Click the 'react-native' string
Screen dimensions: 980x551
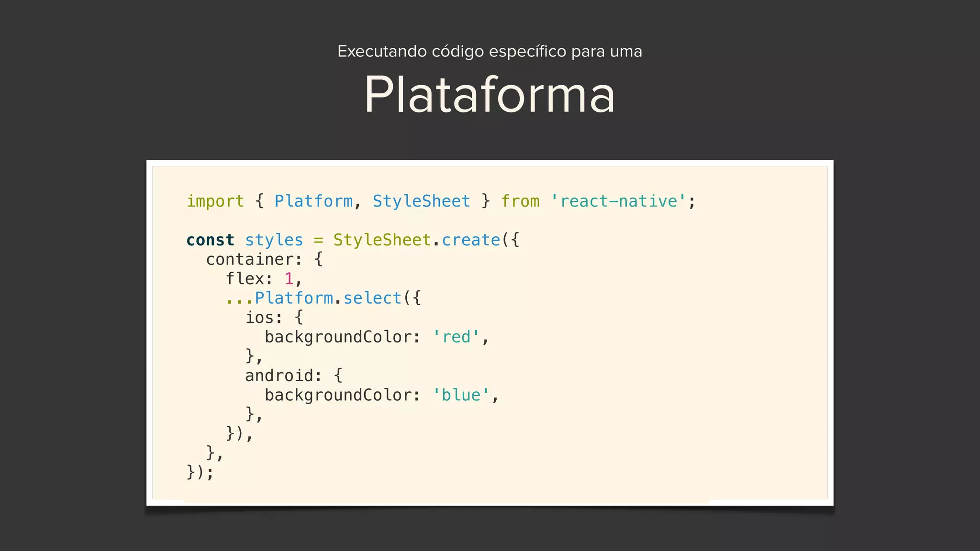(x=619, y=201)
